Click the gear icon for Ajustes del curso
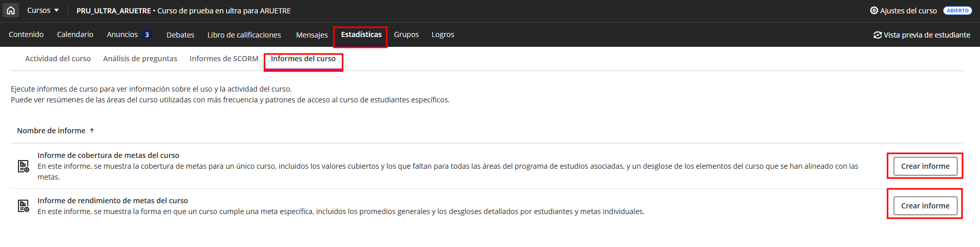Viewport: 980px width, 247px height. (874, 10)
